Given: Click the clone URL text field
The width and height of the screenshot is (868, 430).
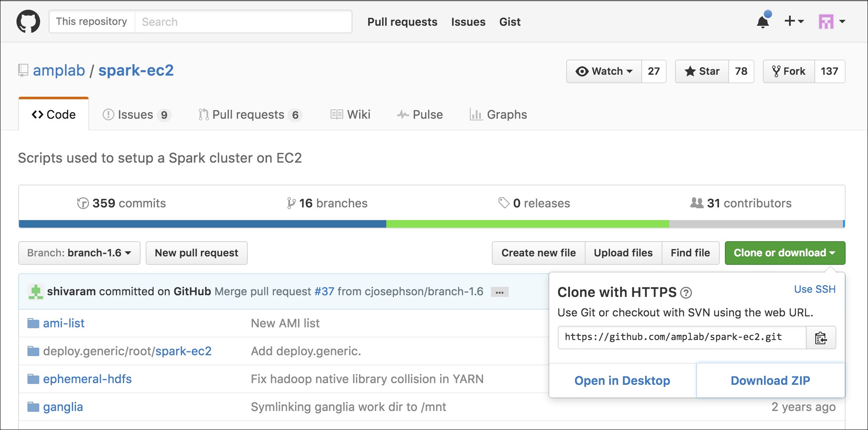Looking at the screenshot, I should pyautogui.click(x=682, y=337).
